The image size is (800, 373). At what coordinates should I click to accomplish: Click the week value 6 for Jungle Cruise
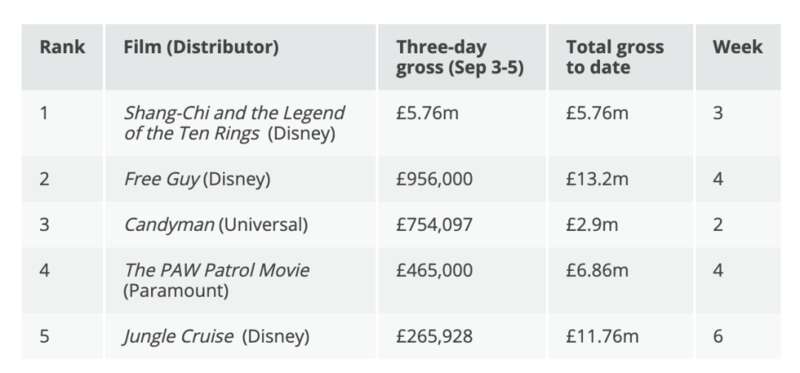718,337
